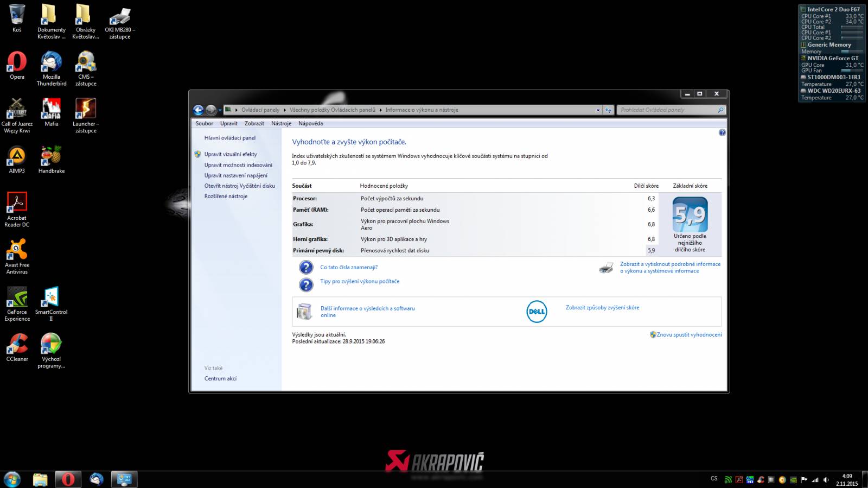868x488 pixels.
Task: Open the Upravit menu
Action: pyautogui.click(x=229, y=123)
